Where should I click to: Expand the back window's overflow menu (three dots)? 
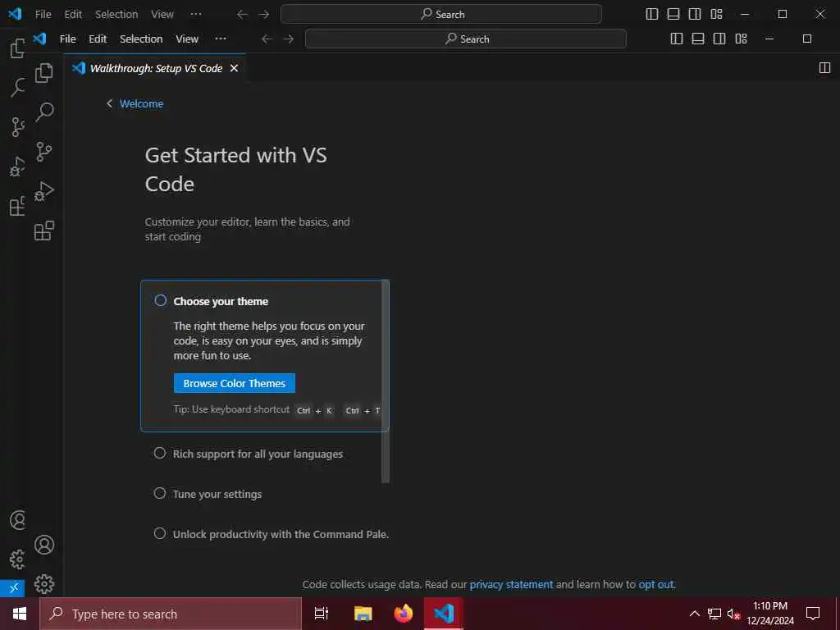click(196, 15)
